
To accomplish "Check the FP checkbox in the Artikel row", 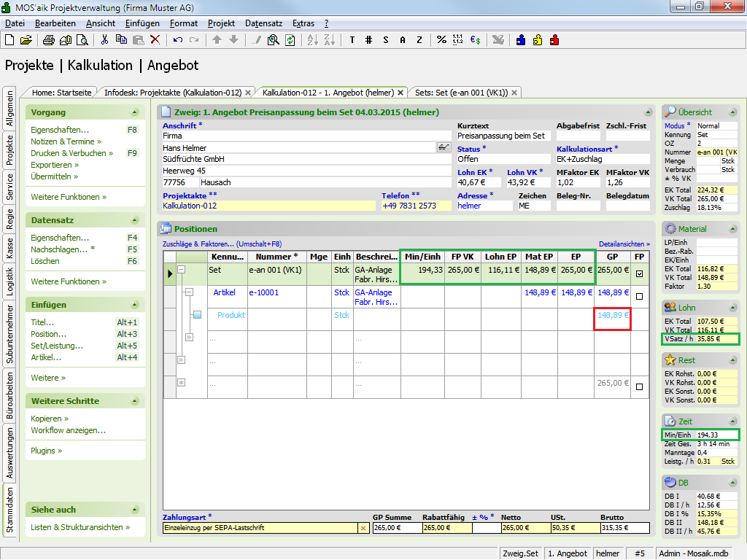I will [x=639, y=297].
